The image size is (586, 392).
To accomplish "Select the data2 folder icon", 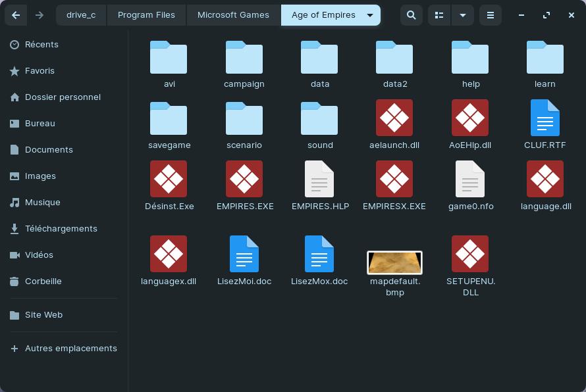I will (394, 57).
